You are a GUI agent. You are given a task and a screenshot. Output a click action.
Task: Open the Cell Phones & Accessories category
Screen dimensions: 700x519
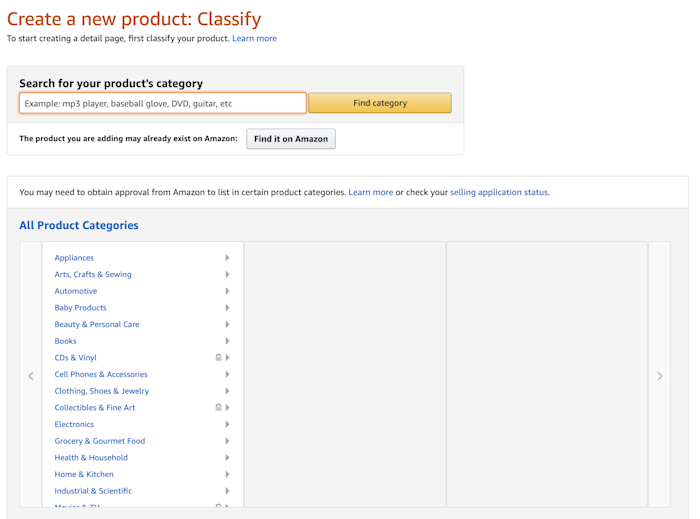pyautogui.click(x=101, y=374)
